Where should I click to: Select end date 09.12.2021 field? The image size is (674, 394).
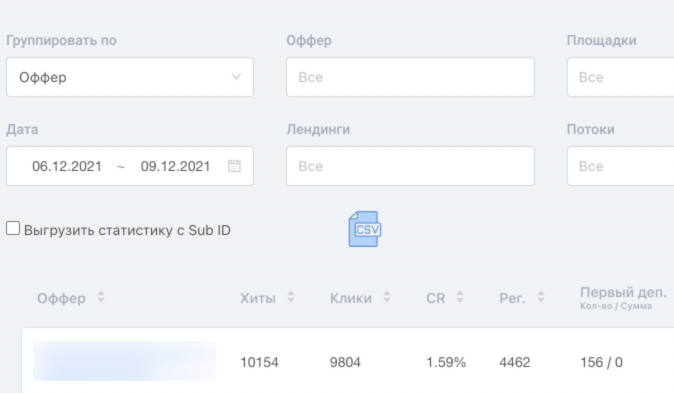coord(175,166)
